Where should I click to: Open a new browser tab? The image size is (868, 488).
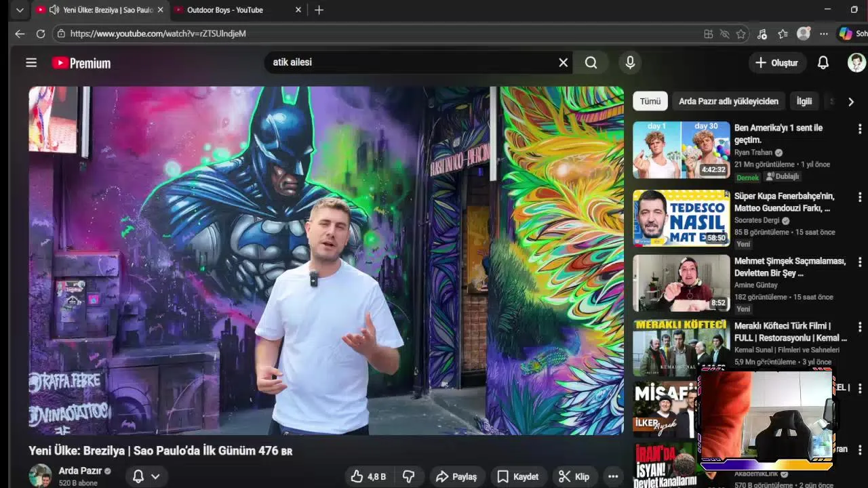[319, 9]
